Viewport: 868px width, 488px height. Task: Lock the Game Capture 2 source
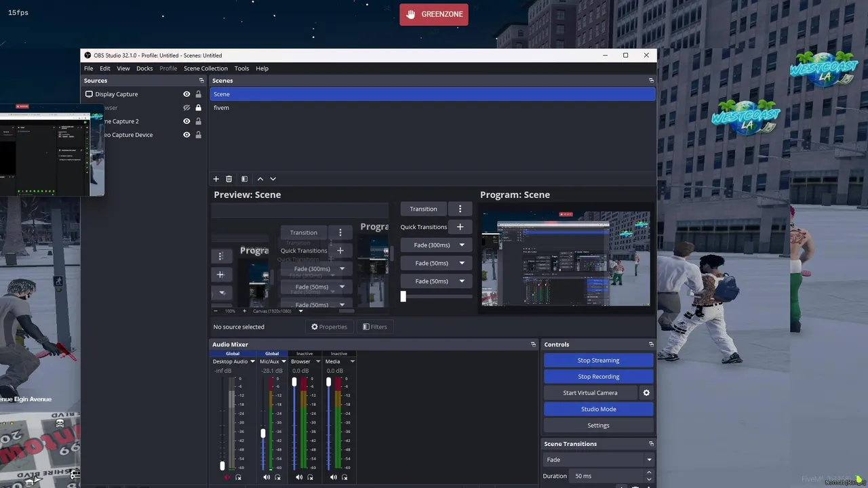198,121
